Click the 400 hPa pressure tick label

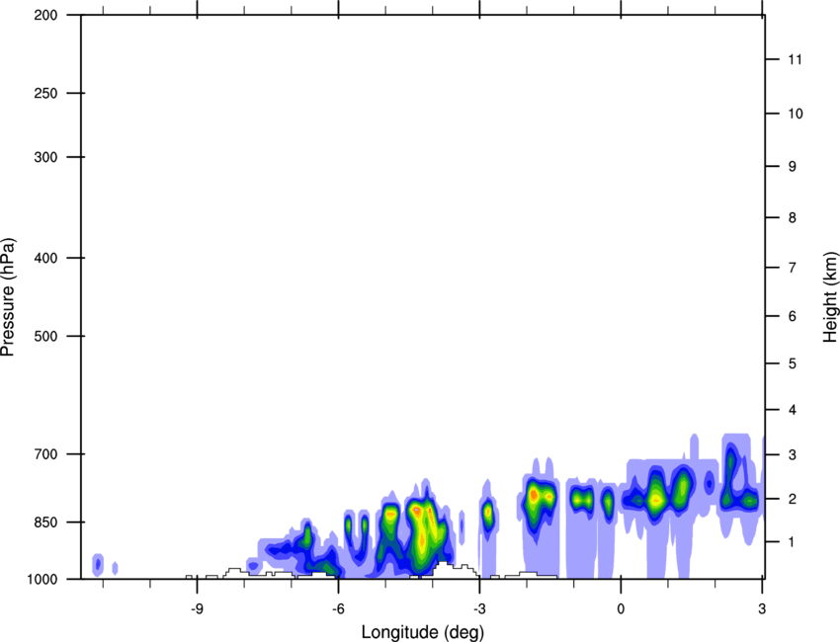tap(45, 259)
